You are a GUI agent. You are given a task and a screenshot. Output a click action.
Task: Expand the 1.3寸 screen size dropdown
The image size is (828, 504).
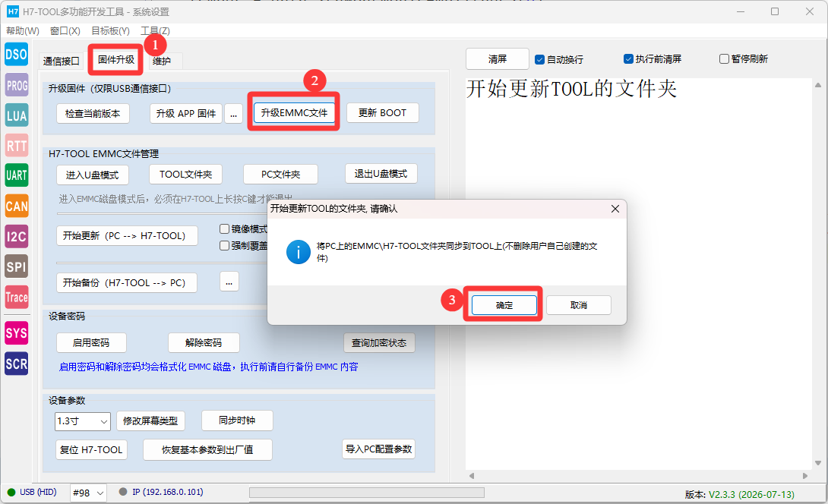coord(83,421)
